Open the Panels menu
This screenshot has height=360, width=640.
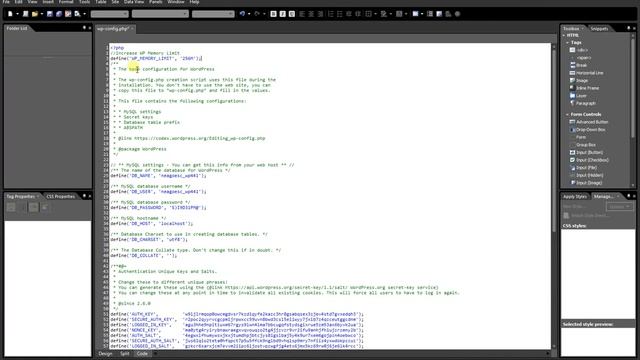[155, 2]
